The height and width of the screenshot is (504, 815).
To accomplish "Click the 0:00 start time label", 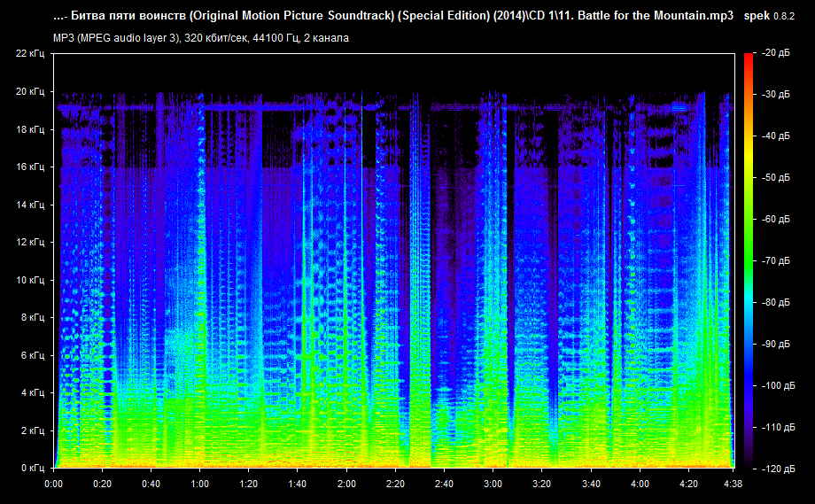I will pyautogui.click(x=53, y=485).
